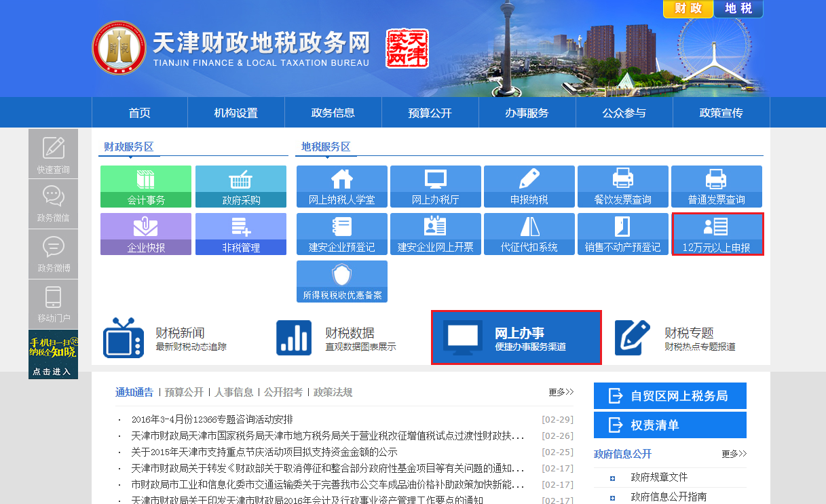Open 财税数据 bar chart section
The width and height of the screenshot is (826, 504).
tap(337, 338)
